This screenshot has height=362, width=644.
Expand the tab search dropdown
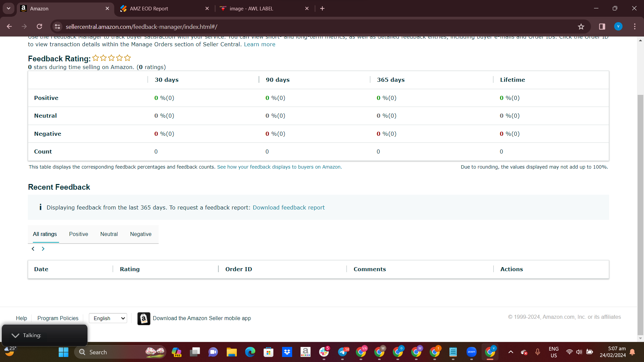point(8,8)
